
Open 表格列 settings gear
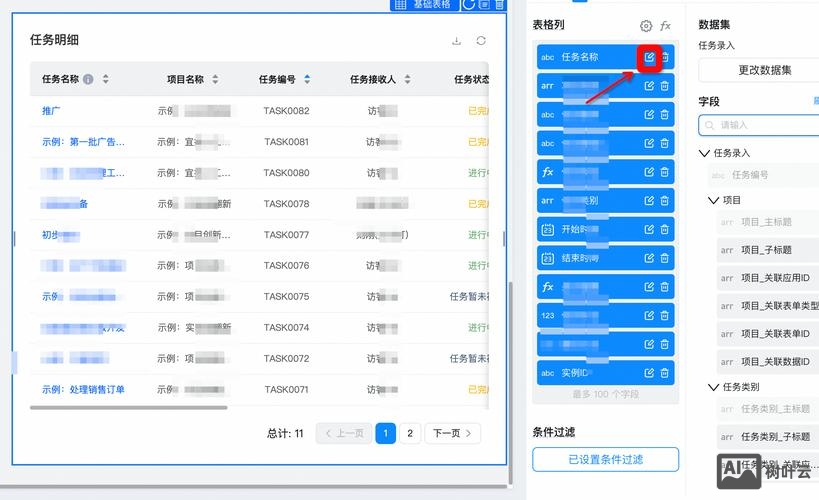[x=646, y=26]
